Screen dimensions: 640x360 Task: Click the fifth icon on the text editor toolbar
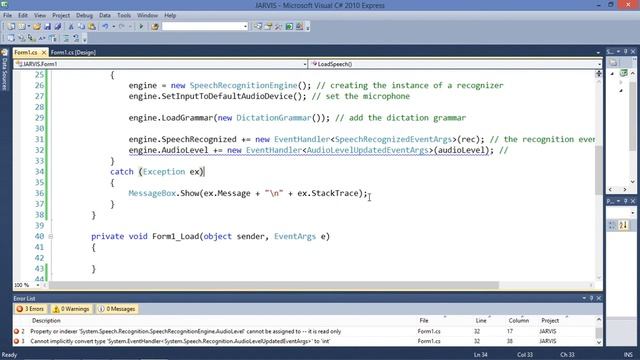(x=53, y=38)
